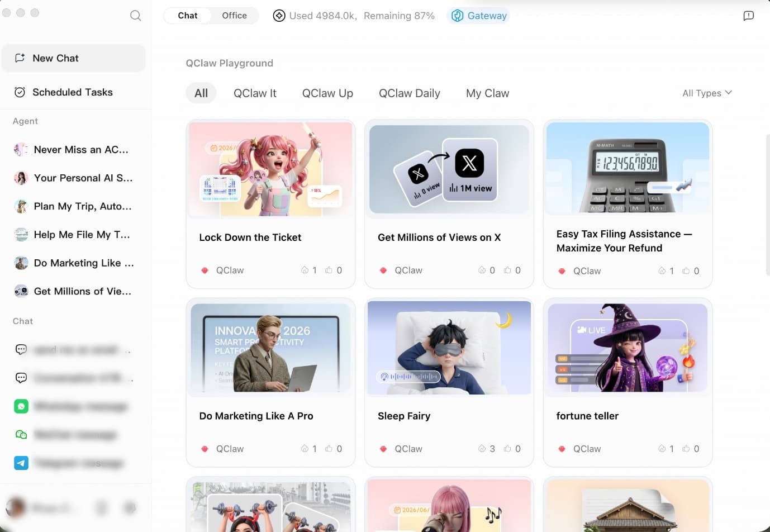770x532 pixels.
Task: Click the Scheduled Tasks clock icon
Action: click(20, 92)
